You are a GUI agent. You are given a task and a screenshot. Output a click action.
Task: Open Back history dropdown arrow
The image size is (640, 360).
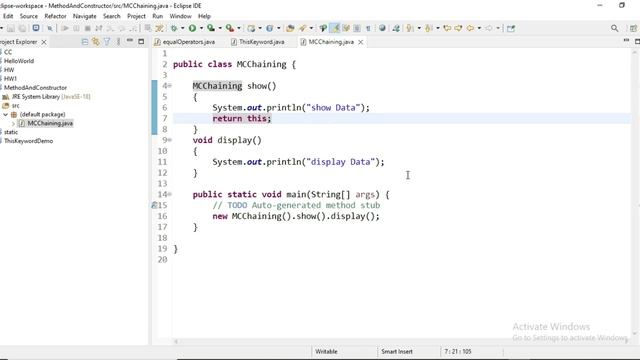(479, 28)
